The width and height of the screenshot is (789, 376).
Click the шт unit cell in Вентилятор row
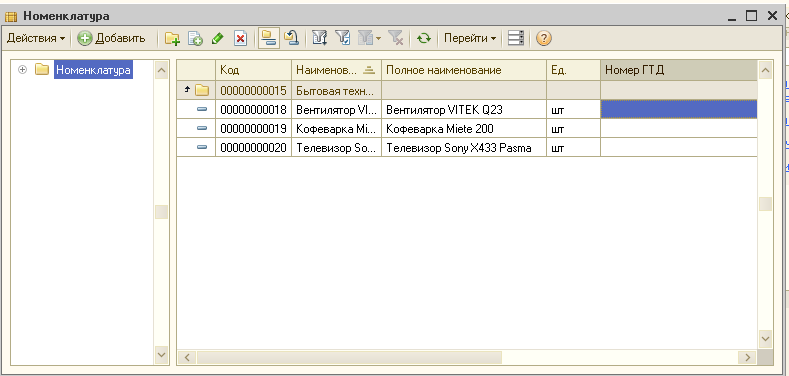[x=573, y=110]
